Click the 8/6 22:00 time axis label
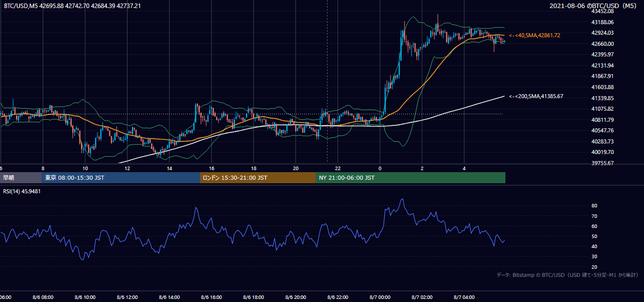 click(x=338, y=297)
